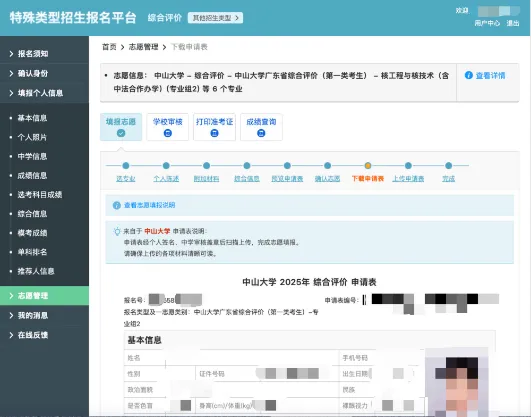Open 推荐人信息 in the sidebar
The height and width of the screenshot is (417, 531).
pos(36,271)
